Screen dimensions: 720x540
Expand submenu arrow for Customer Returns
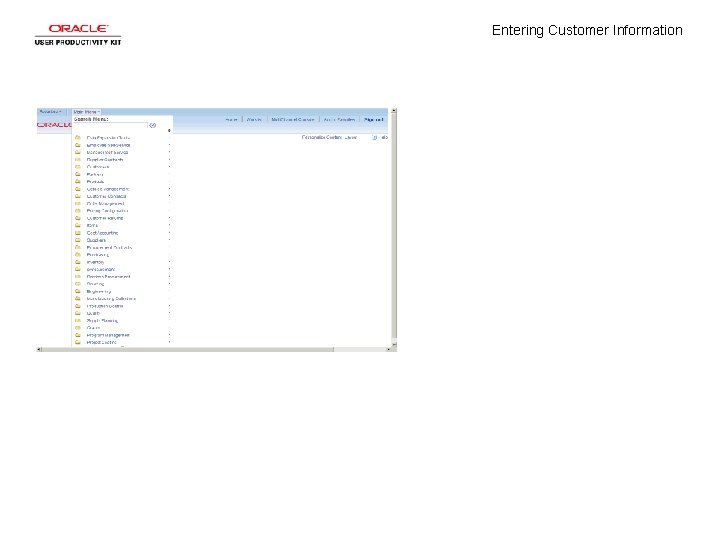pos(169,218)
